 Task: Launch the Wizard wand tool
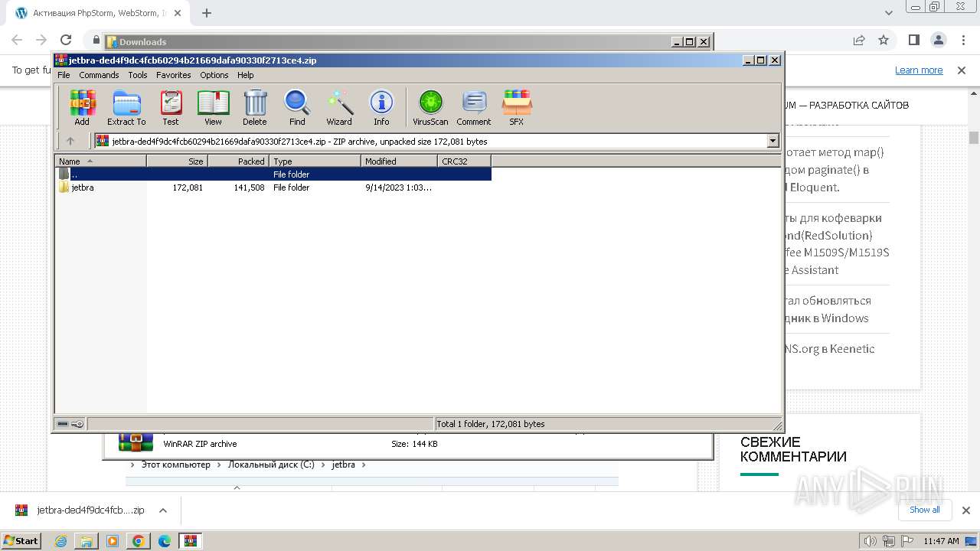(x=339, y=108)
